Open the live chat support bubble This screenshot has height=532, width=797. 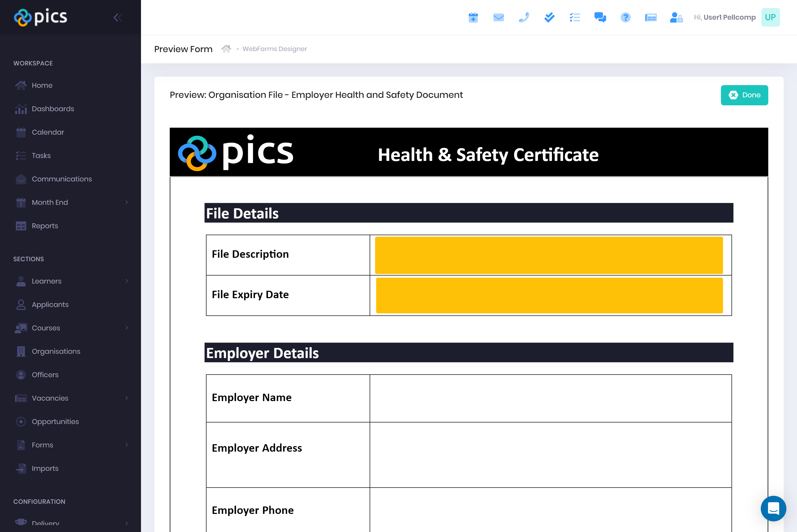pos(773,508)
